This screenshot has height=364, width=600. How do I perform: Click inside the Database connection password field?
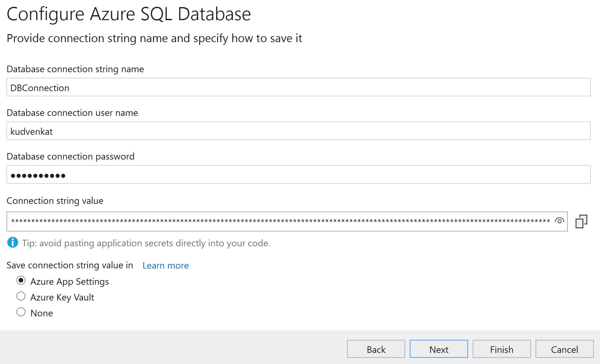(299, 175)
